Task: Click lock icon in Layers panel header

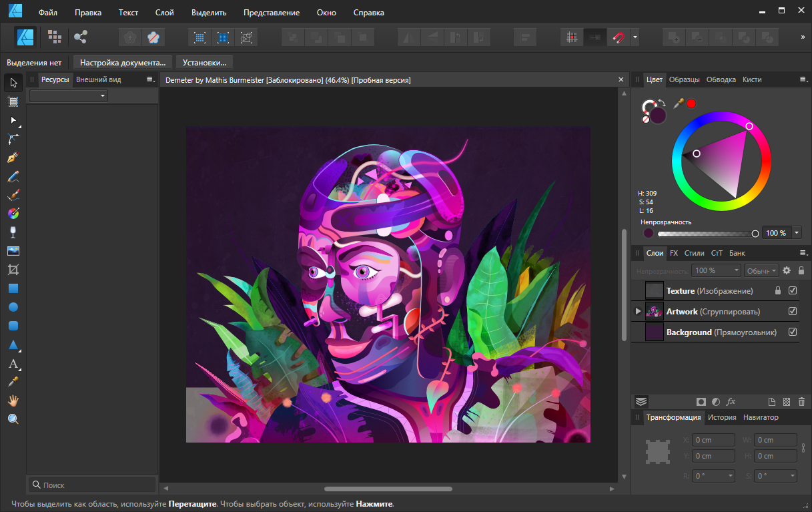Action: pyautogui.click(x=801, y=270)
